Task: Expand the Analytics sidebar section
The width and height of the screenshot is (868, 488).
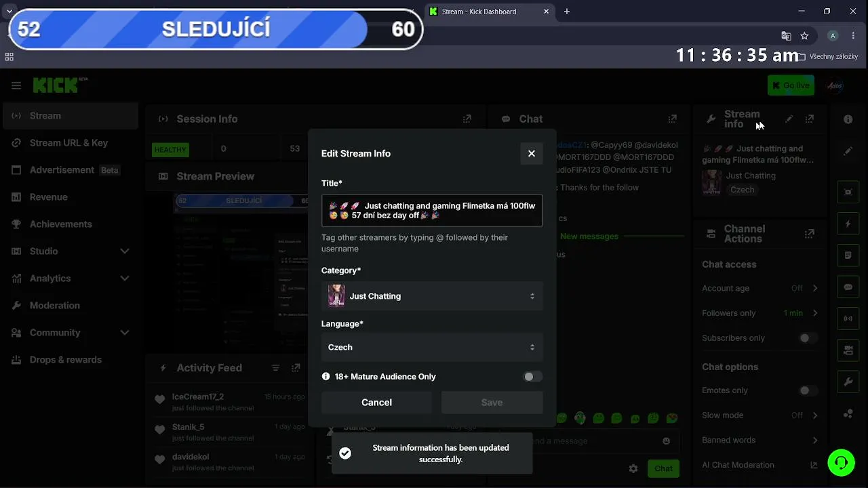Action: pos(125,279)
